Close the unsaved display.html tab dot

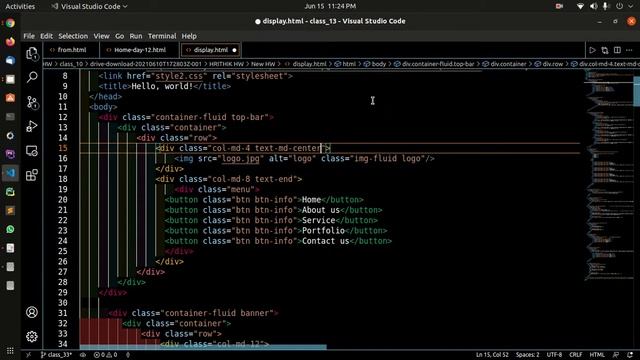[234, 50]
